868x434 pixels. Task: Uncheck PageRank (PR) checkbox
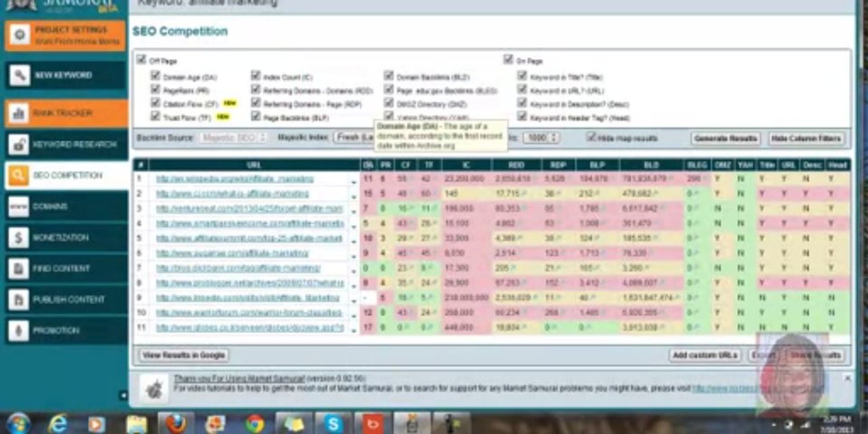(x=156, y=89)
